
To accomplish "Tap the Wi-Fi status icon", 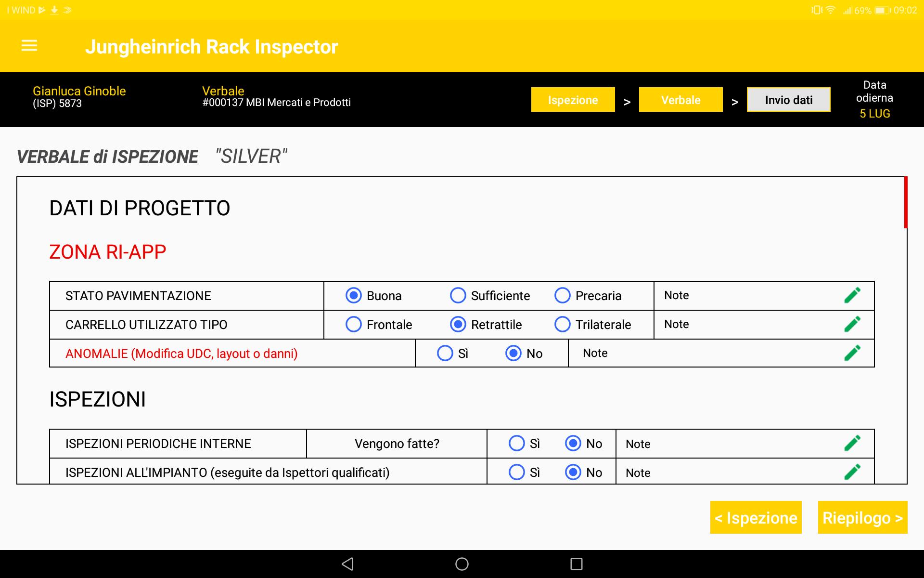I will pyautogui.click(x=831, y=10).
